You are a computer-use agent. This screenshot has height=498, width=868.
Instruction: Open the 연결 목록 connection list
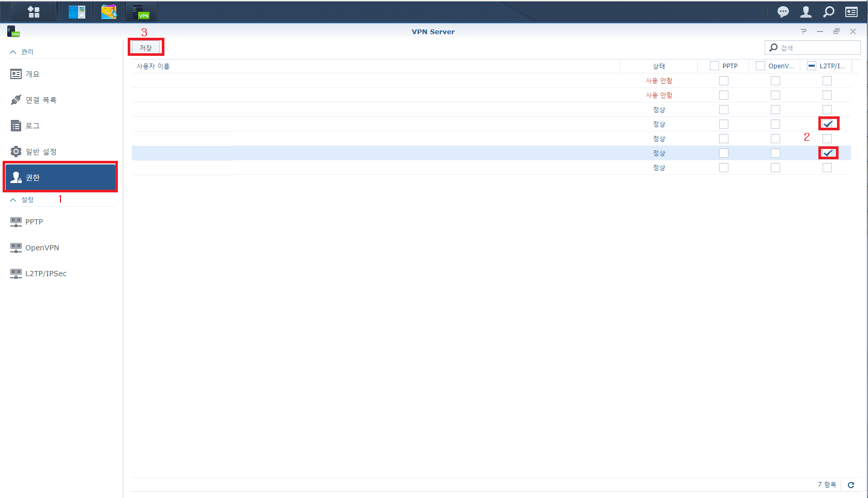click(x=60, y=100)
